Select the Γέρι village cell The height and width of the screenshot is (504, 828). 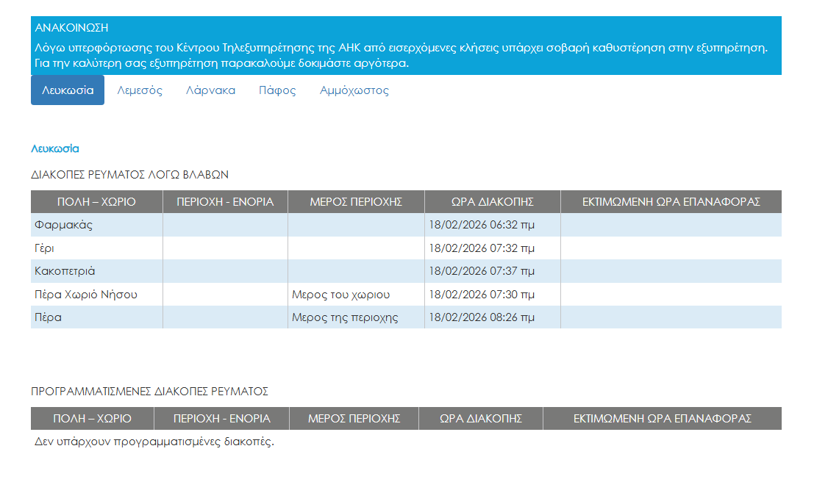[45, 248]
